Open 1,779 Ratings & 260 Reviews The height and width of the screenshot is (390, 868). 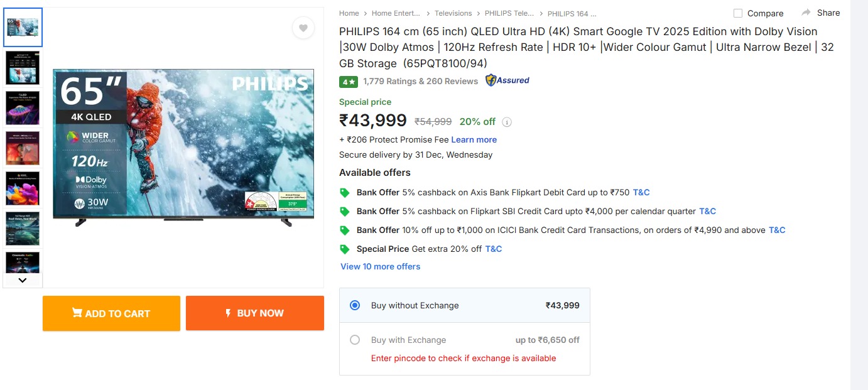tap(420, 81)
